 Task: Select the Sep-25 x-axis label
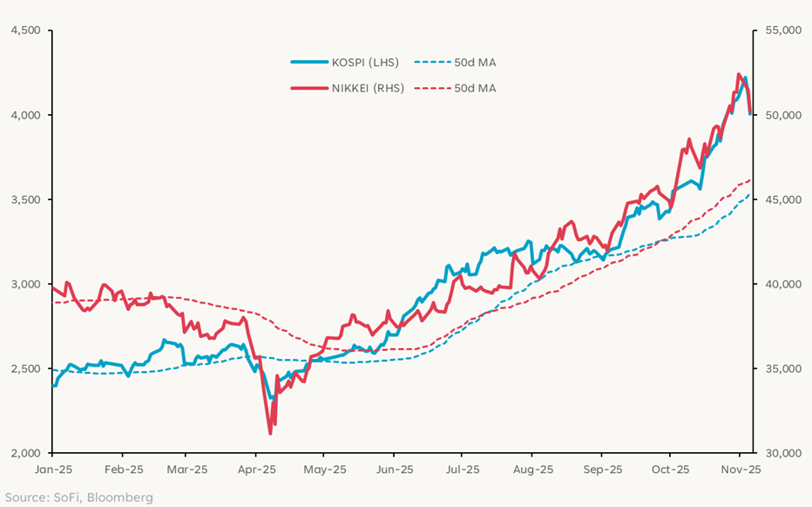click(600, 469)
